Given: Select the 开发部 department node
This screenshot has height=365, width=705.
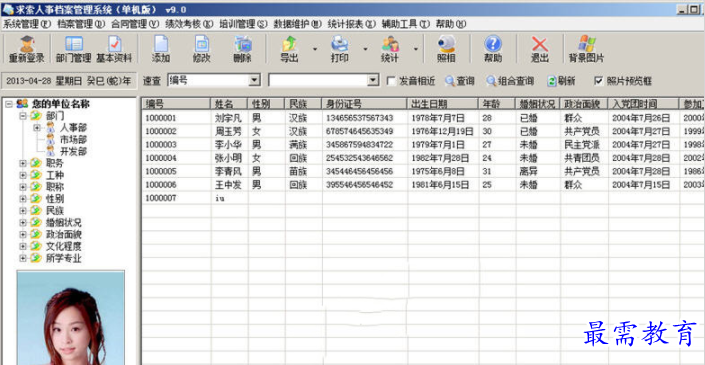Looking at the screenshot, I should coord(73,151).
